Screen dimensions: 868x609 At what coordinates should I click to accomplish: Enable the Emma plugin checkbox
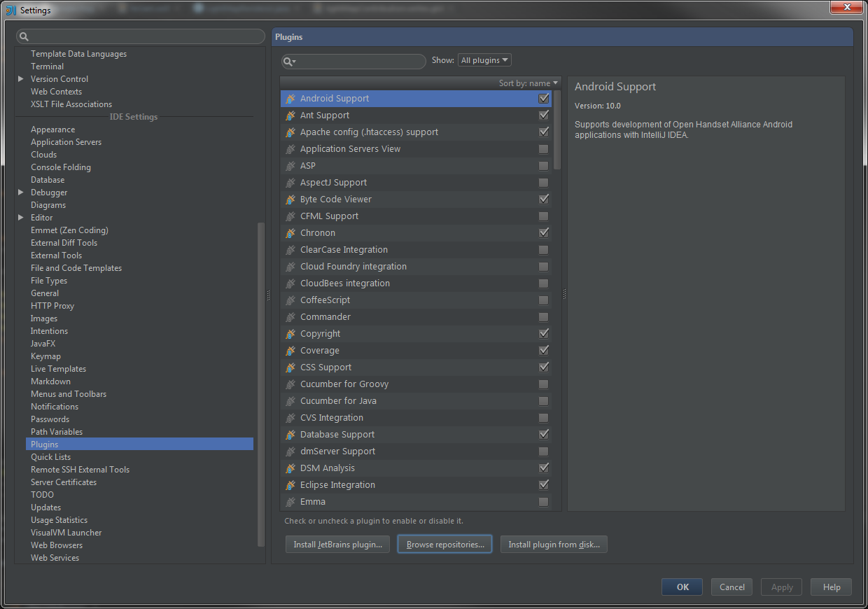543,502
